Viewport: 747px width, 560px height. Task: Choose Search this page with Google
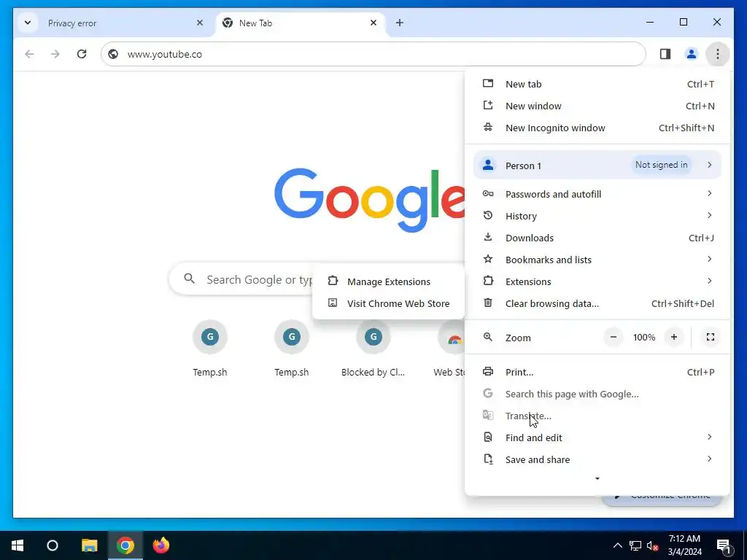[597, 394]
